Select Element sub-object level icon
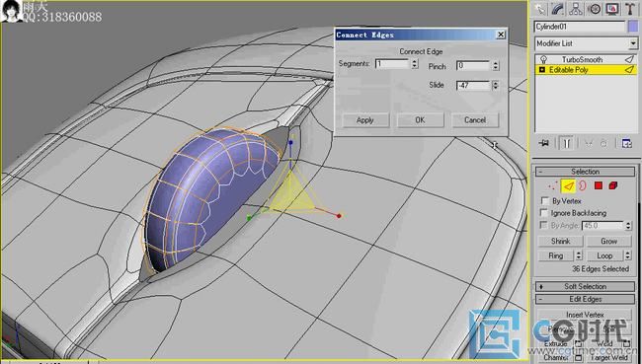The width and height of the screenshot is (642, 364). (x=613, y=186)
